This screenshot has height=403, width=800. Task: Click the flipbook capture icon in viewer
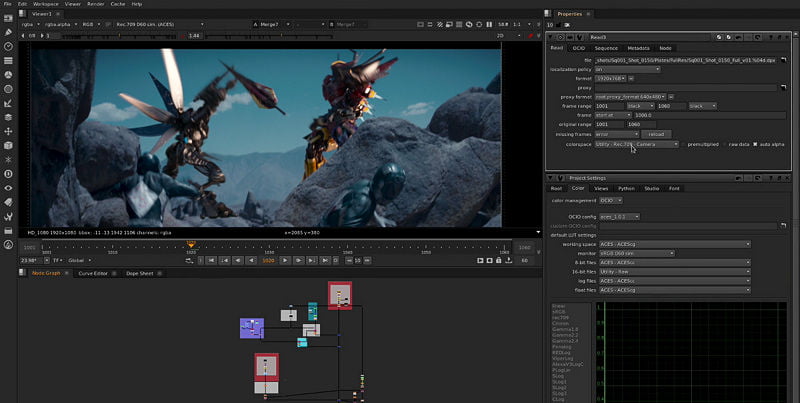pyautogui.click(x=480, y=260)
